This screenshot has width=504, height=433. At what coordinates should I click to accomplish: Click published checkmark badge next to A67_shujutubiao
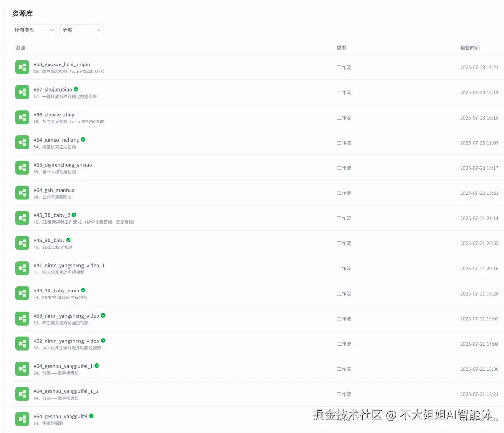[x=76, y=89]
